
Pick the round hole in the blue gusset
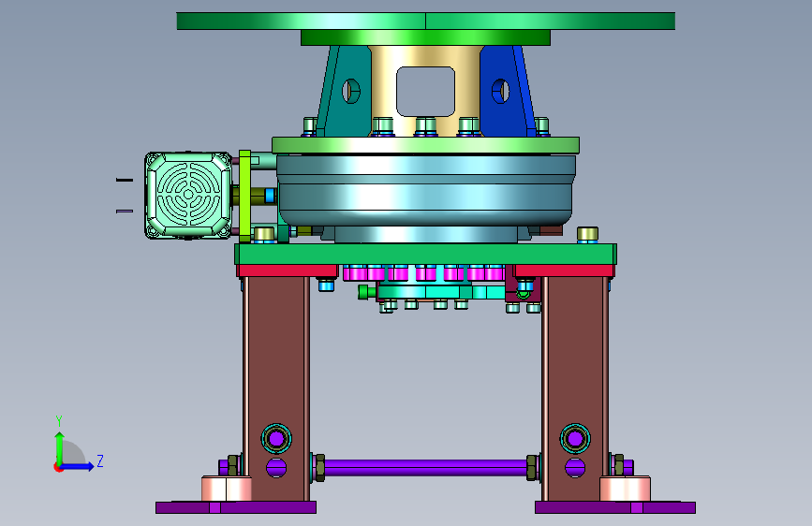tap(500, 91)
